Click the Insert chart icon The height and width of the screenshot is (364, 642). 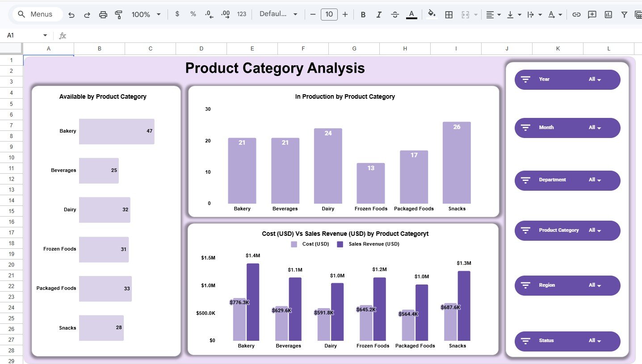click(608, 15)
